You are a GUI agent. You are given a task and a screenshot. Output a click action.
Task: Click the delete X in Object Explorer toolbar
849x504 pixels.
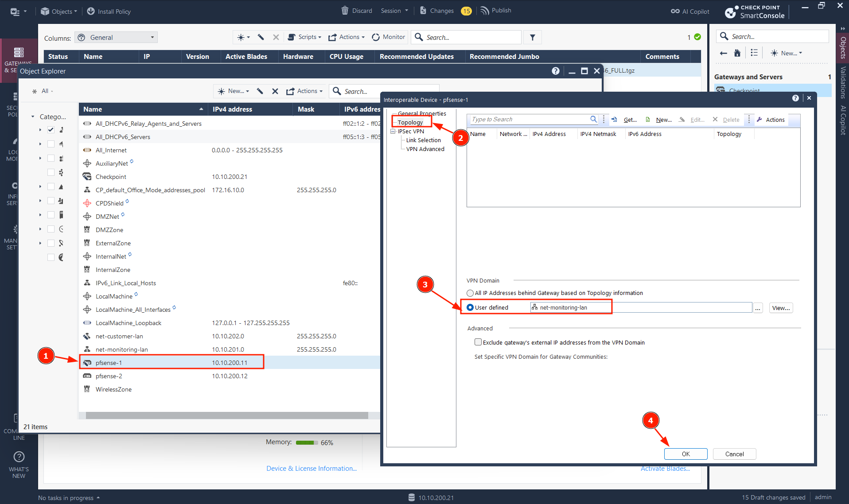click(x=275, y=91)
